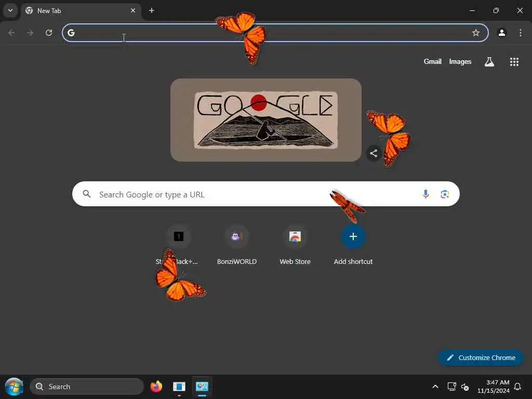This screenshot has height=399, width=532.
Task: Open the BonziWORLD shortcut
Action: coord(237,245)
